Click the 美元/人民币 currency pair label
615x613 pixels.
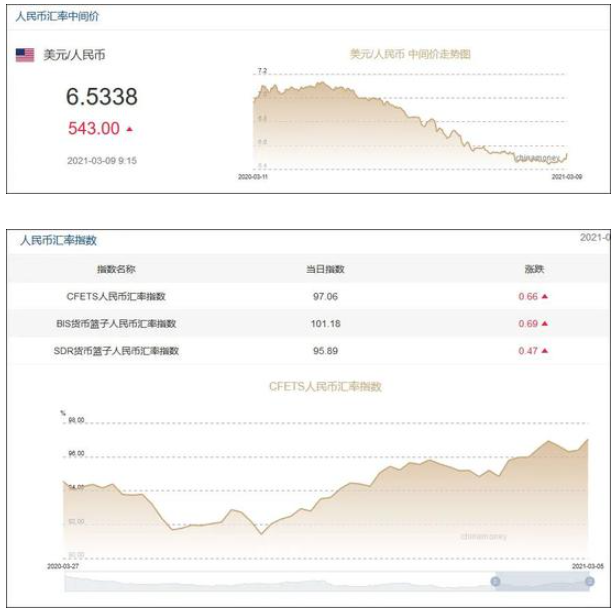[x=74, y=55]
